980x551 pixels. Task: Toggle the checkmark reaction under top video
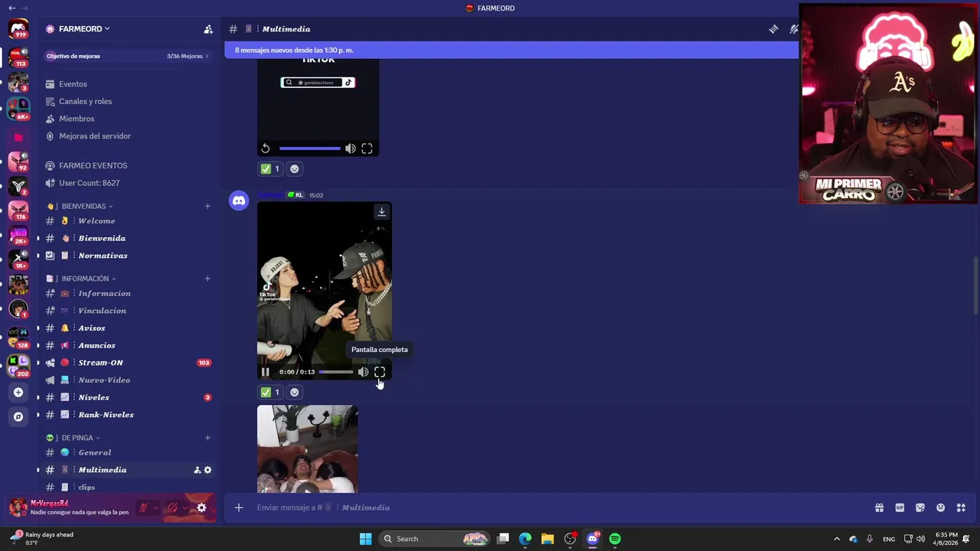tap(270, 169)
